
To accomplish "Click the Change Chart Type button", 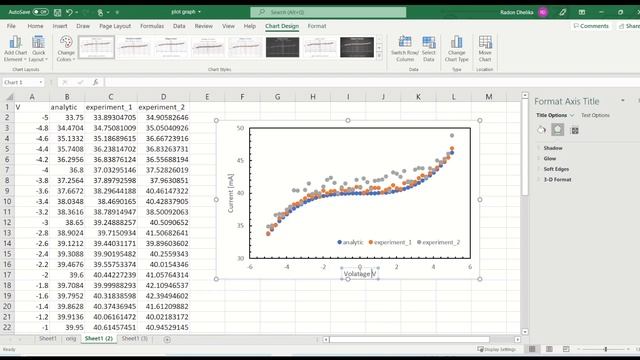I will click(x=456, y=49).
